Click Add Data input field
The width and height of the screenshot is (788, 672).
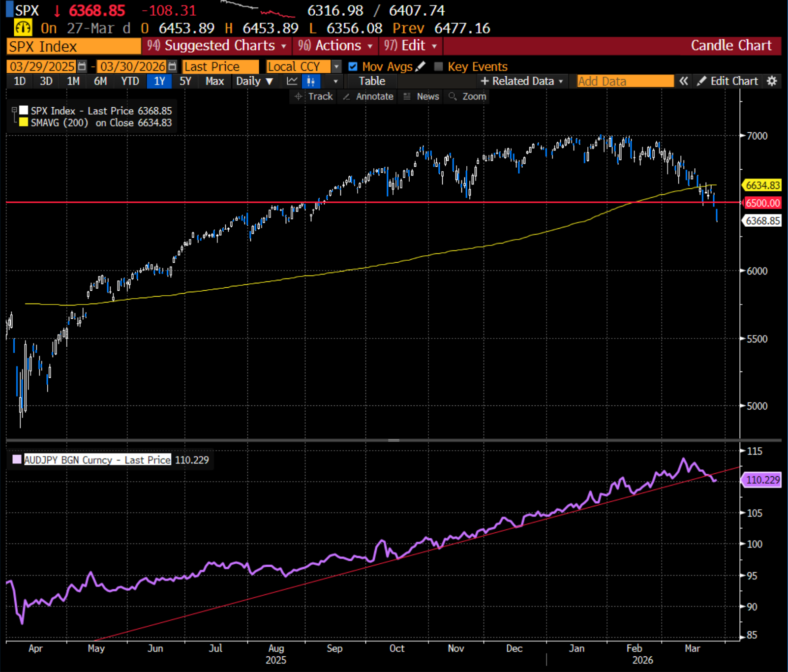click(625, 81)
